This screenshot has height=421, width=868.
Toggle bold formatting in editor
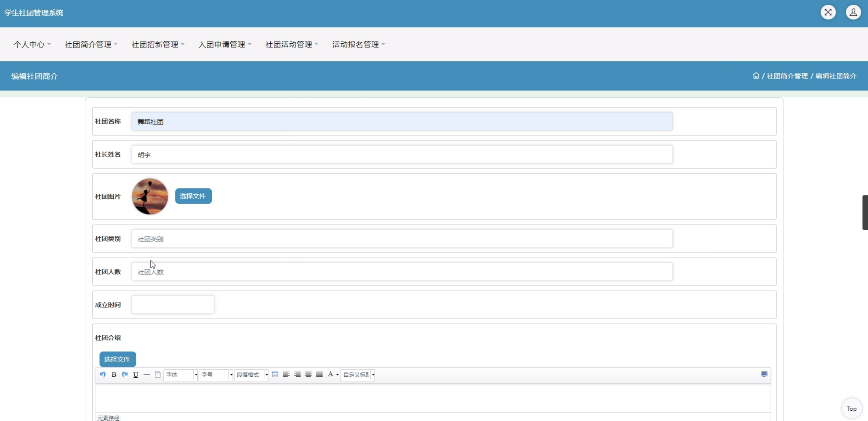point(114,375)
